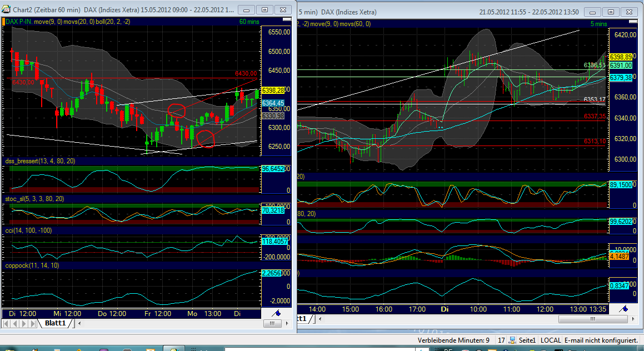The image size is (644, 351).
Task: Click LOCAL in the status bar
Action: 550,340
